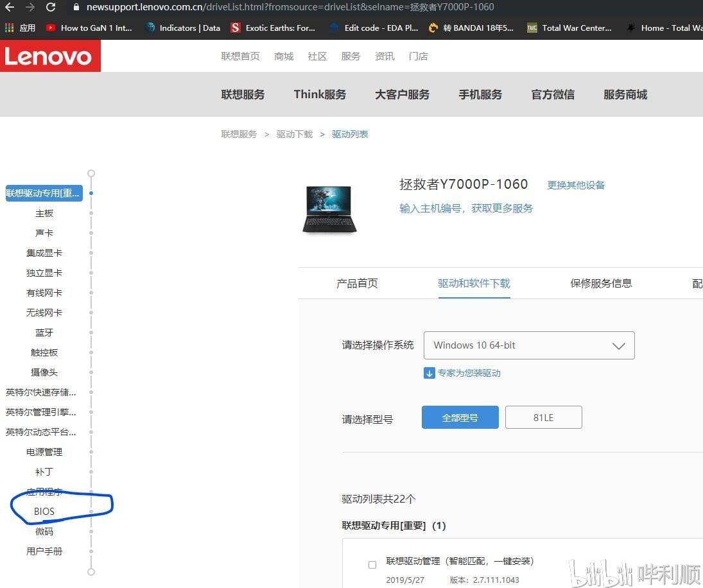Click the 驱动下载 breadcrumb link

pyautogui.click(x=295, y=134)
